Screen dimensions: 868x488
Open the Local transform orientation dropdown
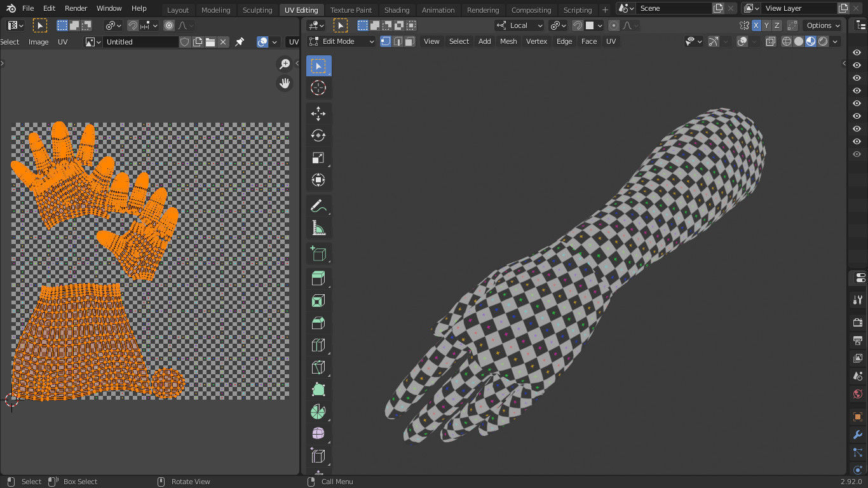[520, 25]
